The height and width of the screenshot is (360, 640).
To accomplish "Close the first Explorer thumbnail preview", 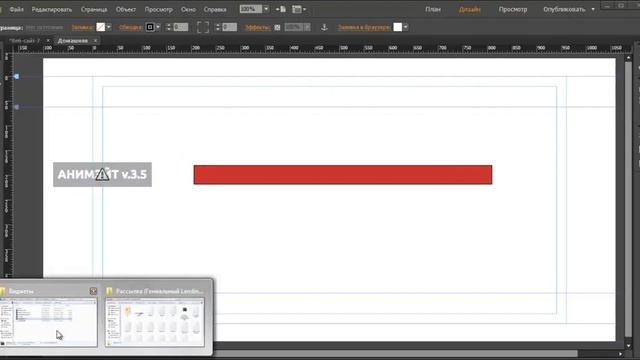I will coord(93,291).
